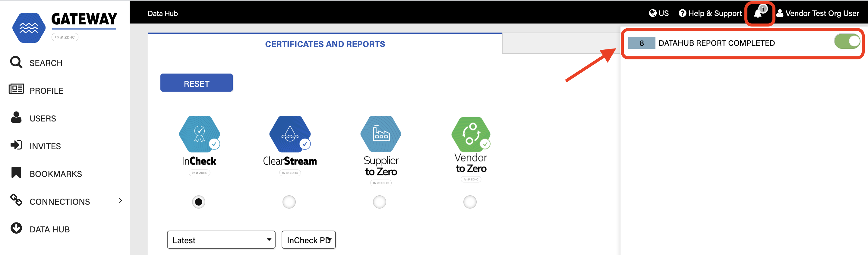
Task: Click the Vendor to Zero hexagon logo
Action: coord(471,134)
